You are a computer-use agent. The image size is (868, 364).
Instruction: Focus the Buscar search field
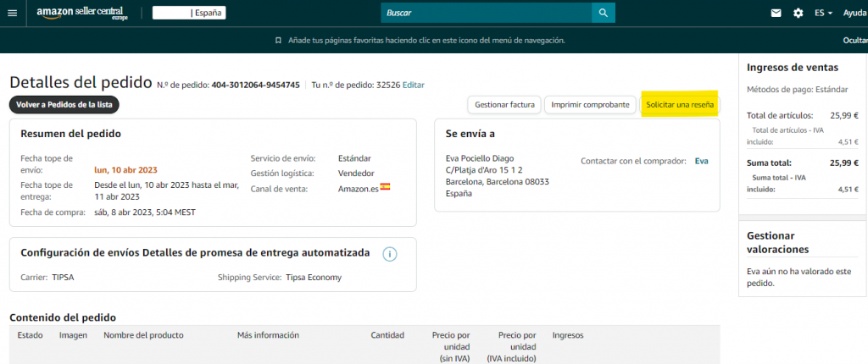486,13
